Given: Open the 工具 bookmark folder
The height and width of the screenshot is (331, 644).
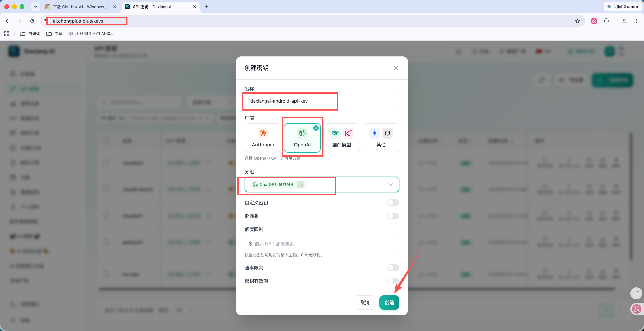Looking at the screenshot, I should (54, 34).
